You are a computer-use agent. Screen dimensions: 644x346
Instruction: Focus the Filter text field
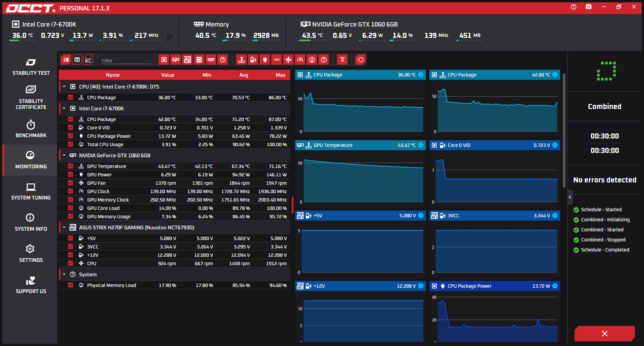[x=126, y=60]
